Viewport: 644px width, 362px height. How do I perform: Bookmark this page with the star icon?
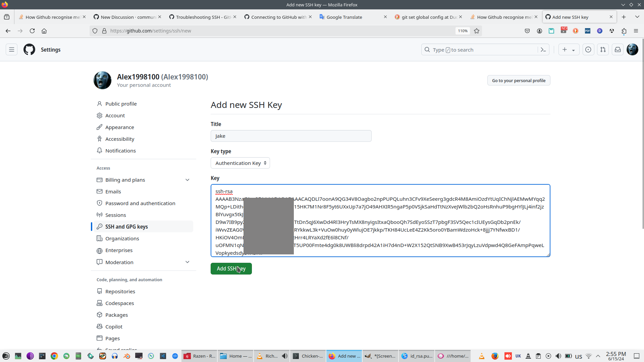477,31
